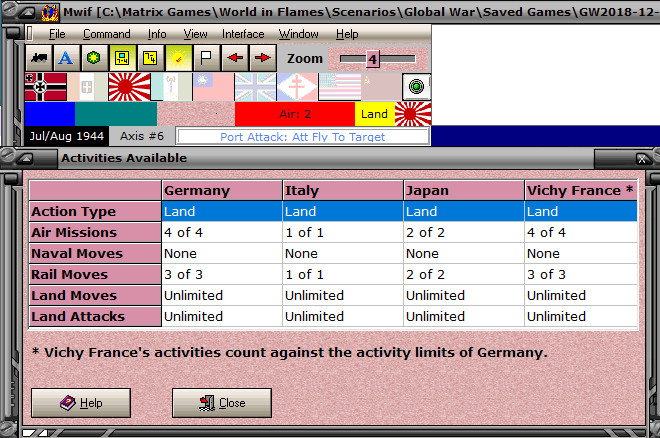
Task: Click the red left arrow icon
Action: (235, 58)
